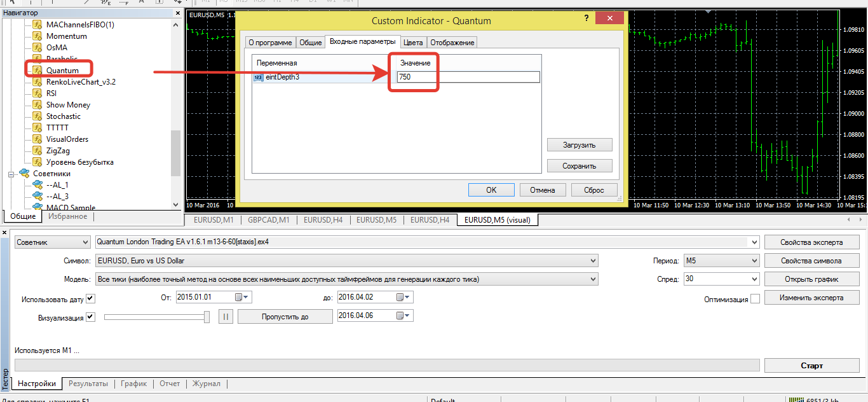This screenshot has width=868, height=402.
Task: Open the Пропустить до date picker
Action: point(404,315)
